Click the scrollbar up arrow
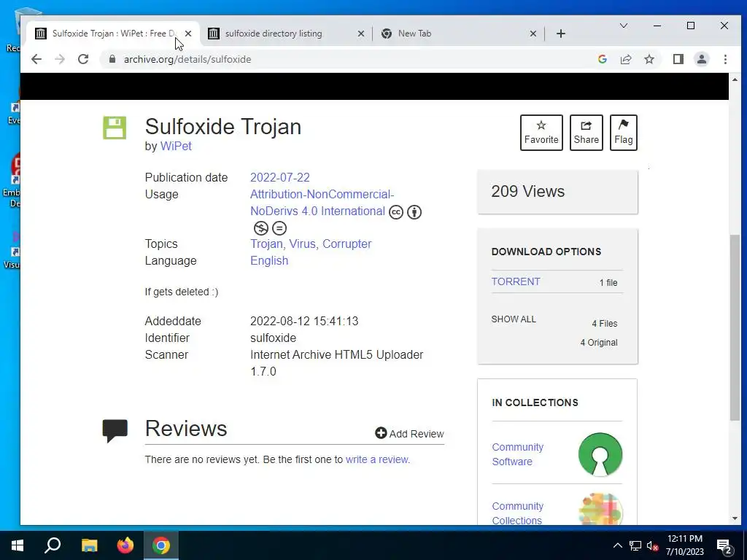Image resolution: width=747 pixels, height=560 pixels. [735, 79]
